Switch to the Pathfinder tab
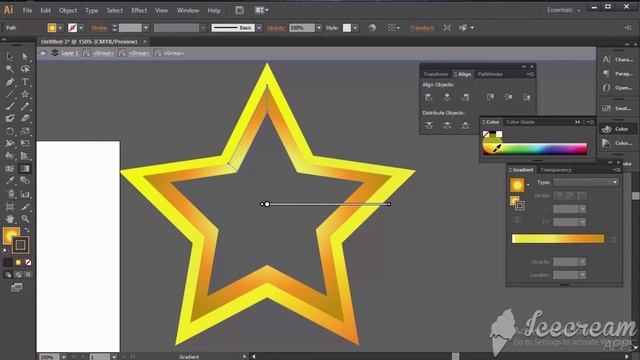Viewport: 640px width, 360px height. click(x=490, y=74)
